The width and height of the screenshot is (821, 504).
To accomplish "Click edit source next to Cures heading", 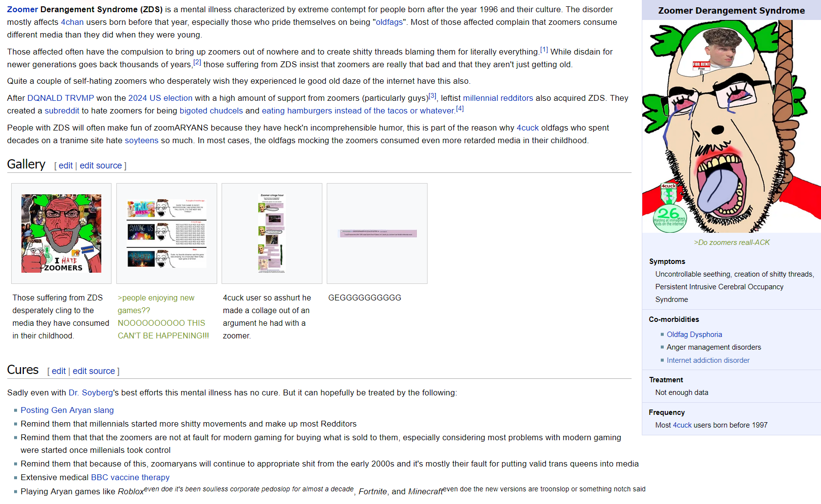I will pos(94,371).
